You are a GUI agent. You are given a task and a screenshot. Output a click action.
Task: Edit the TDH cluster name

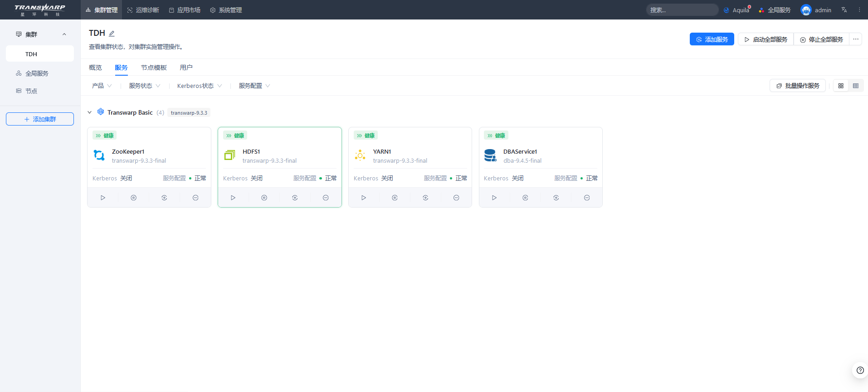tap(112, 34)
